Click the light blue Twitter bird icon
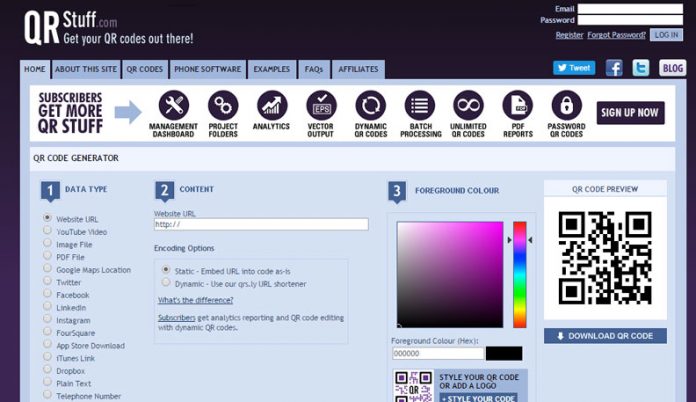Image resolution: width=696 pixels, height=402 pixels. (641, 68)
